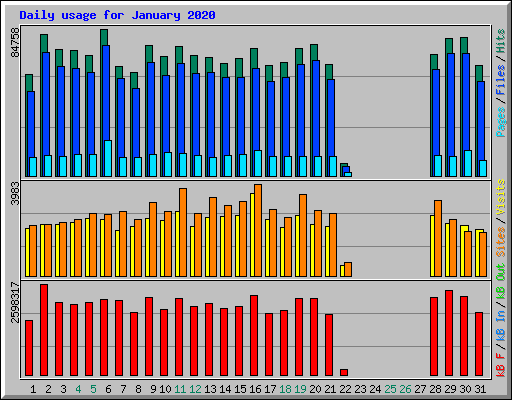
Task: Click the "3983" y-axis value
Action: (x=15, y=193)
